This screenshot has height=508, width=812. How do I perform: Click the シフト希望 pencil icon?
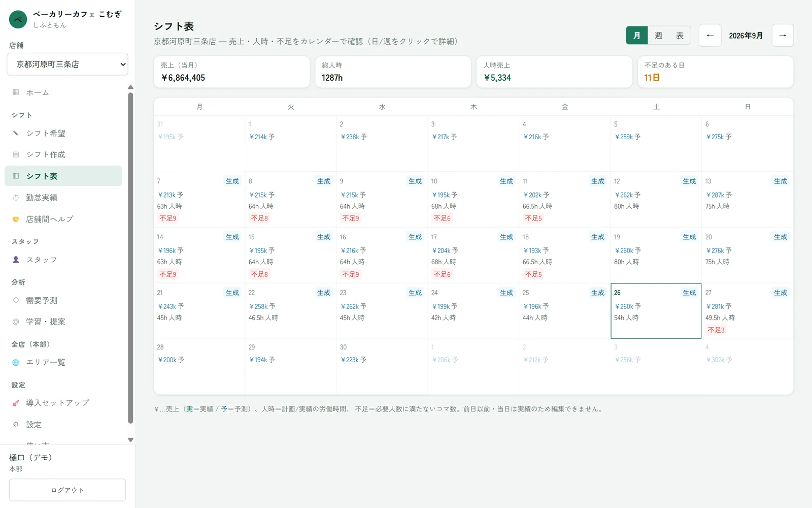point(16,133)
